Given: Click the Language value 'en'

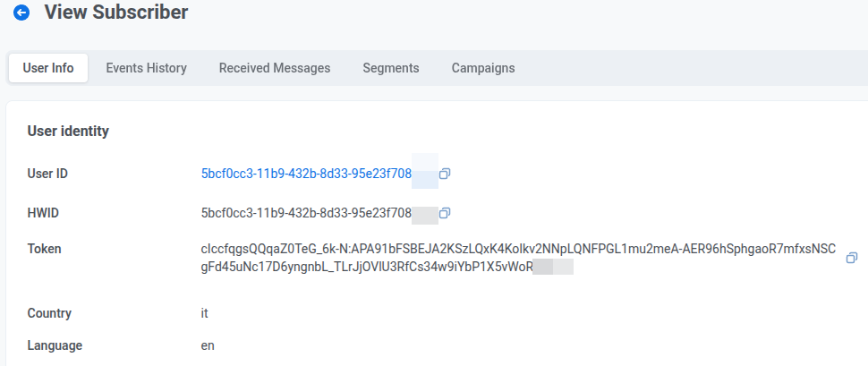Looking at the screenshot, I should click(x=208, y=346).
